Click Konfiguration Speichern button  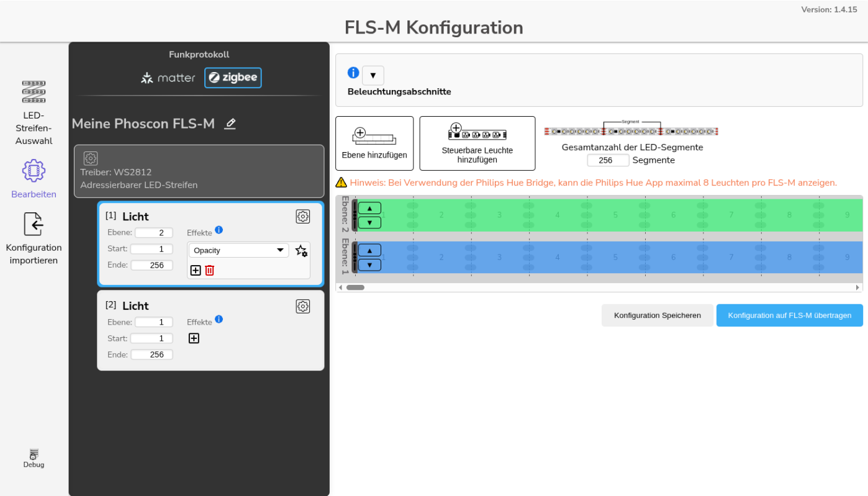pyautogui.click(x=657, y=315)
